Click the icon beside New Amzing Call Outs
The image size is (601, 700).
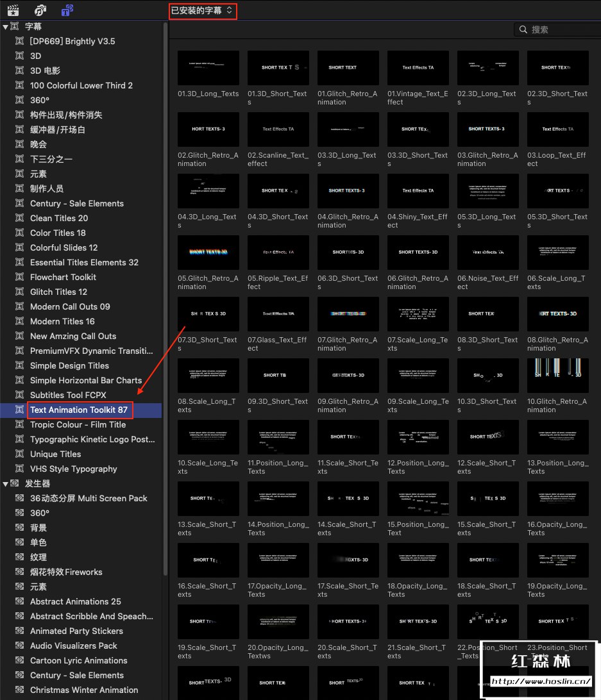20,336
